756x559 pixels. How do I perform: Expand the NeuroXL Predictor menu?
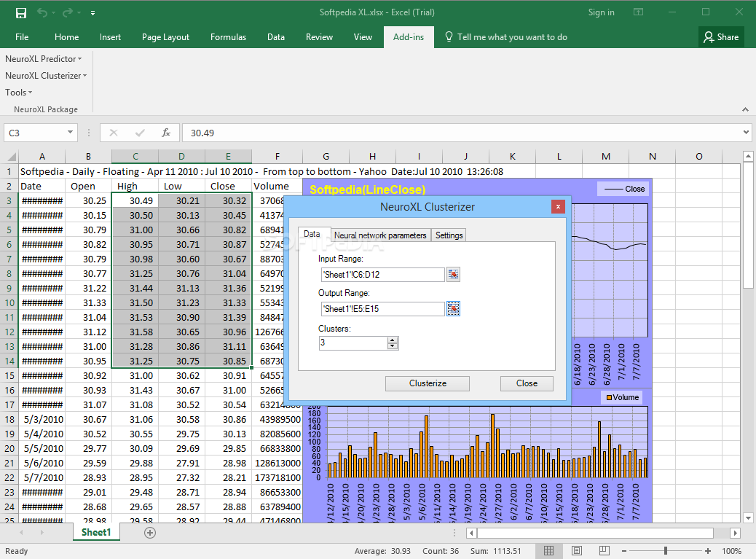tap(44, 59)
